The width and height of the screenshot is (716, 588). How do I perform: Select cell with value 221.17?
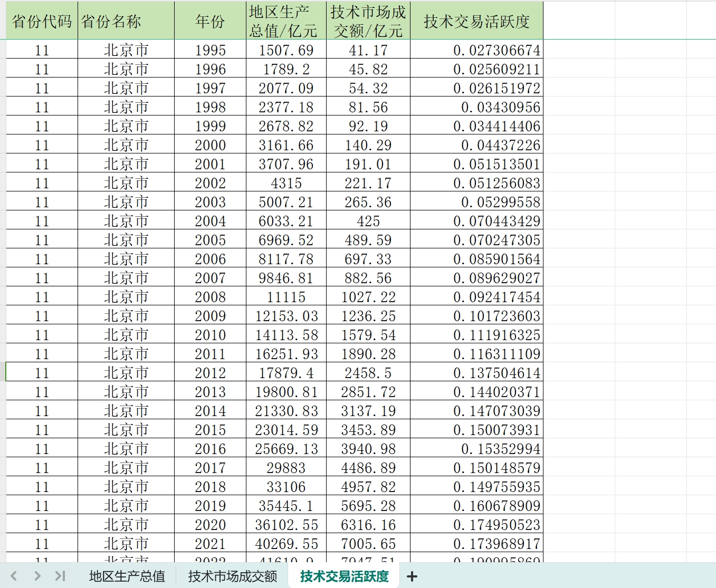tap(368, 183)
